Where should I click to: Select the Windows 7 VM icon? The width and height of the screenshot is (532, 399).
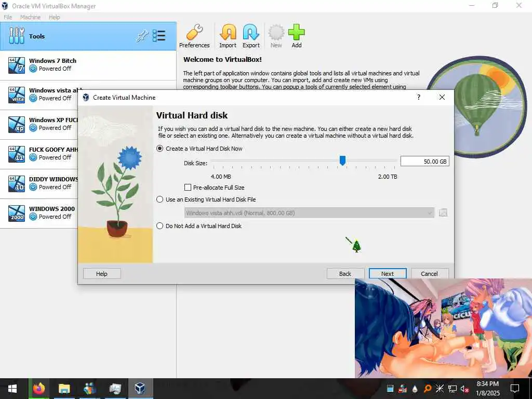17,65
